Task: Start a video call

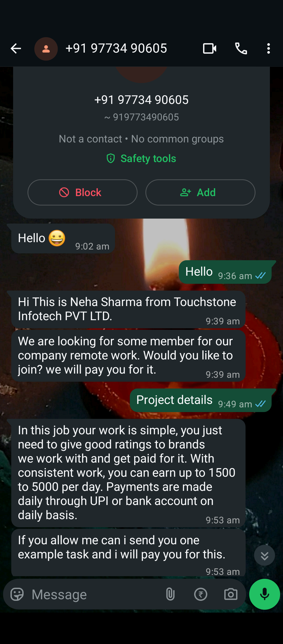Action: (210, 49)
